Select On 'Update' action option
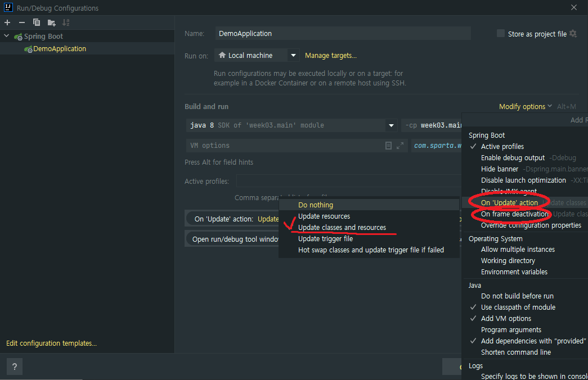588x380 pixels. point(525,203)
